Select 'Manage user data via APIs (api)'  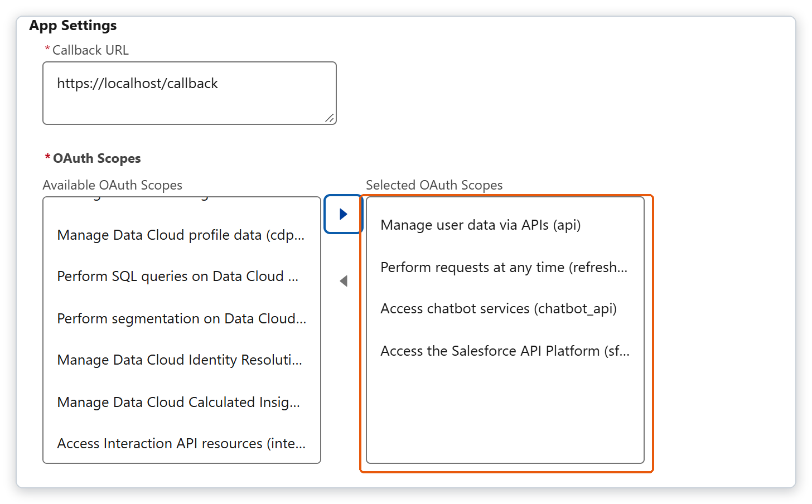(505, 225)
